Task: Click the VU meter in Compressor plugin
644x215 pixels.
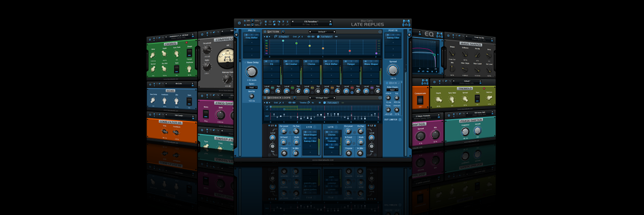Action: coord(224,58)
